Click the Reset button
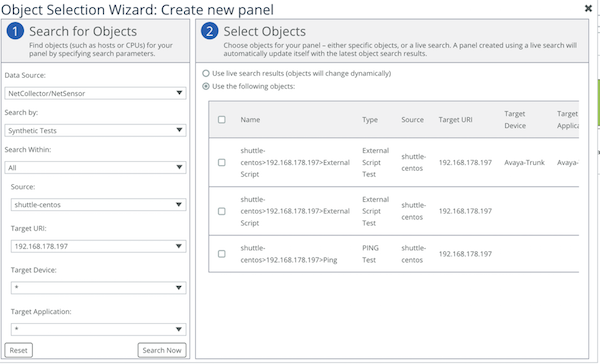 pyautogui.click(x=18, y=350)
